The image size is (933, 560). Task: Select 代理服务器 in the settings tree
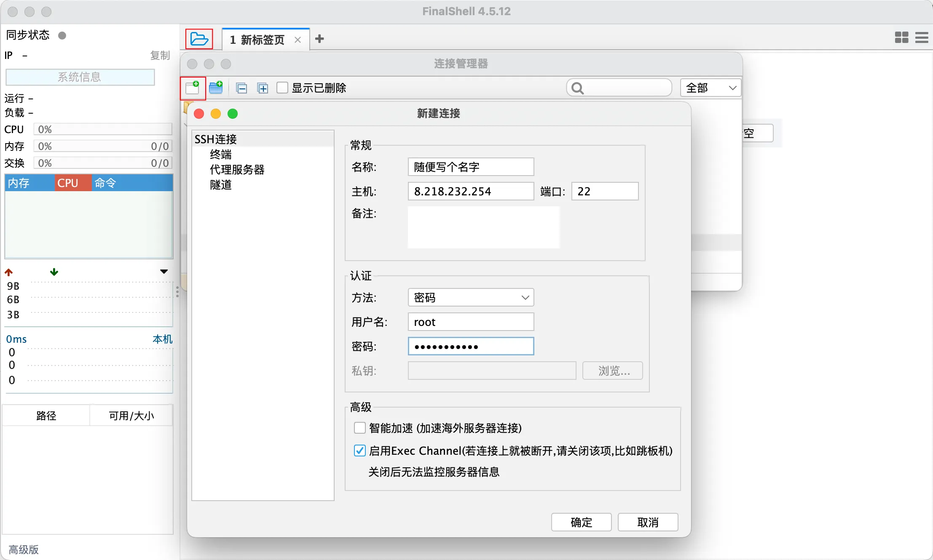click(x=237, y=169)
